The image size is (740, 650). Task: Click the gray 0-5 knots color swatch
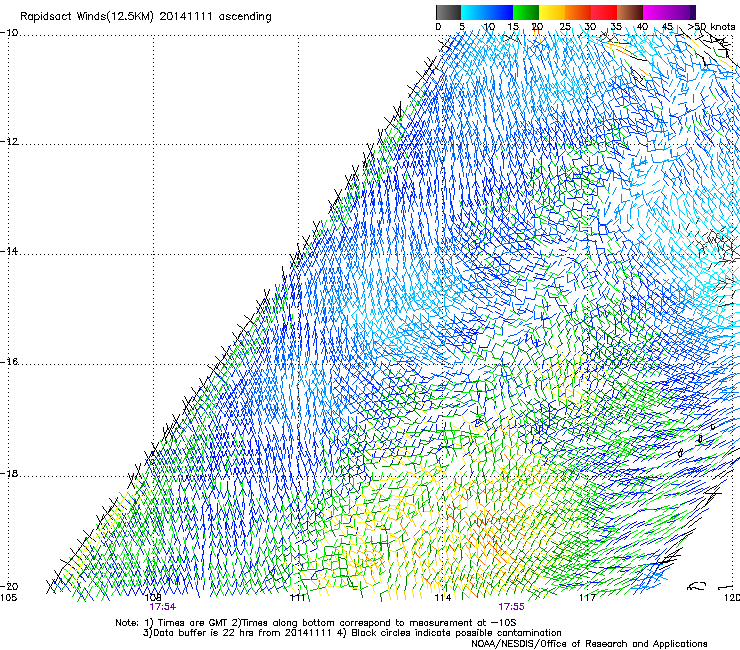click(x=448, y=12)
